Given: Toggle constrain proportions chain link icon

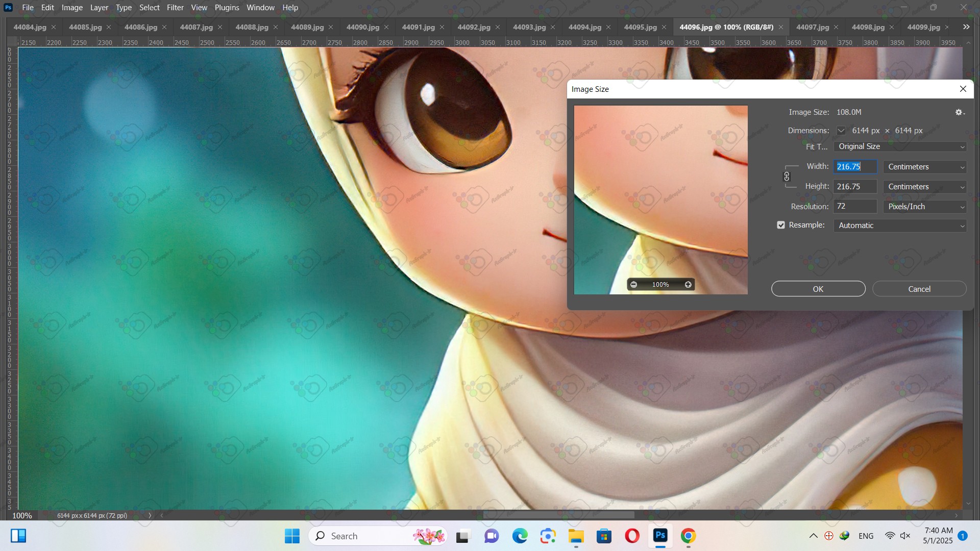Looking at the screenshot, I should coord(787,177).
